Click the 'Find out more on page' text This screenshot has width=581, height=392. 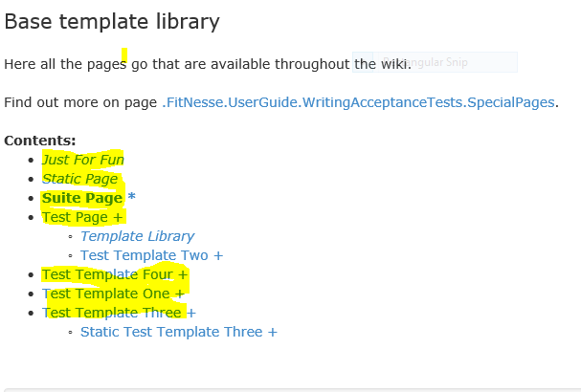tap(80, 101)
